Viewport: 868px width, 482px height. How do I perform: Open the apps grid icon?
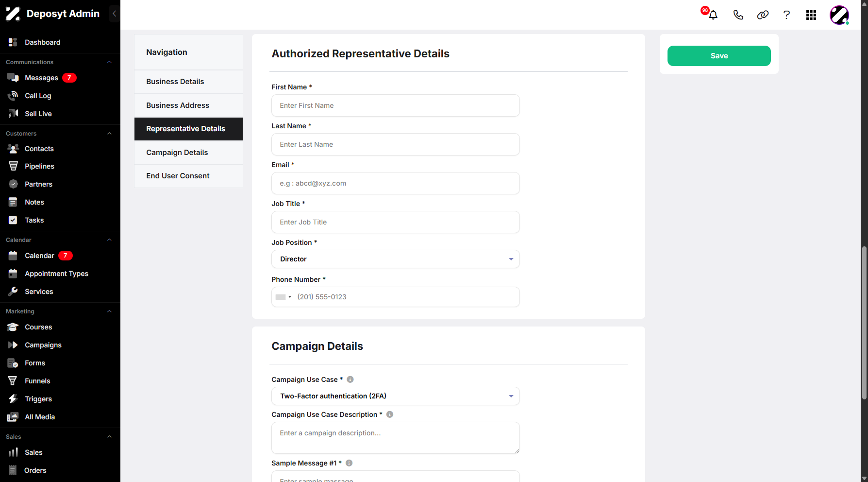(x=811, y=15)
